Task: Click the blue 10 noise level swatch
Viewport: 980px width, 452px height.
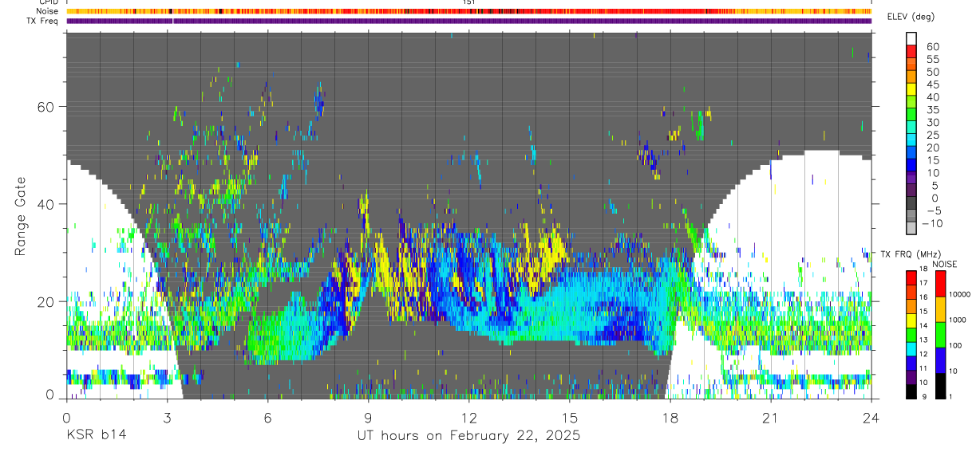Action: [941, 360]
